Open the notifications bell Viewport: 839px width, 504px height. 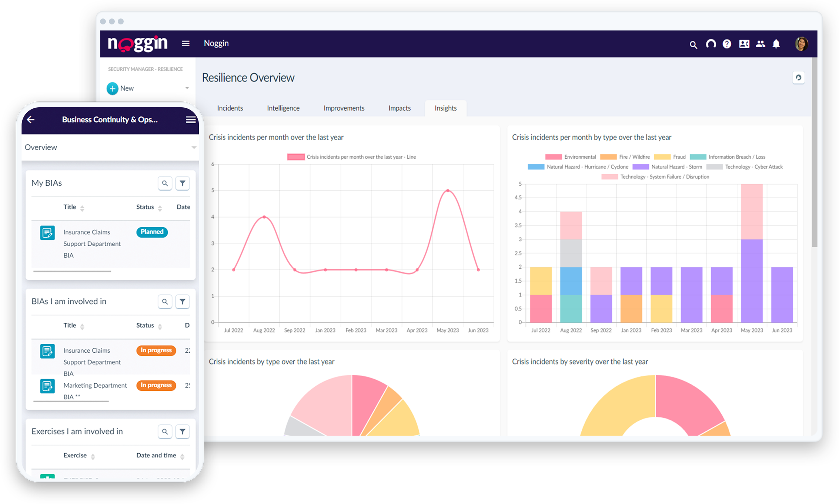click(x=776, y=44)
